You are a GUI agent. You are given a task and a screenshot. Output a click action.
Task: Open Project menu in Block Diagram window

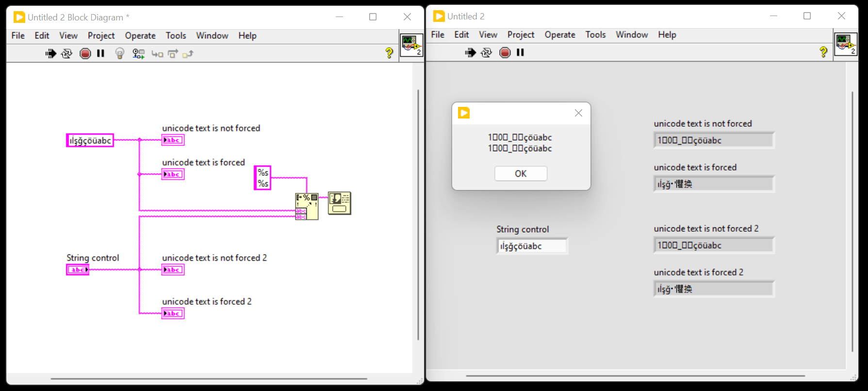tap(101, 35)
